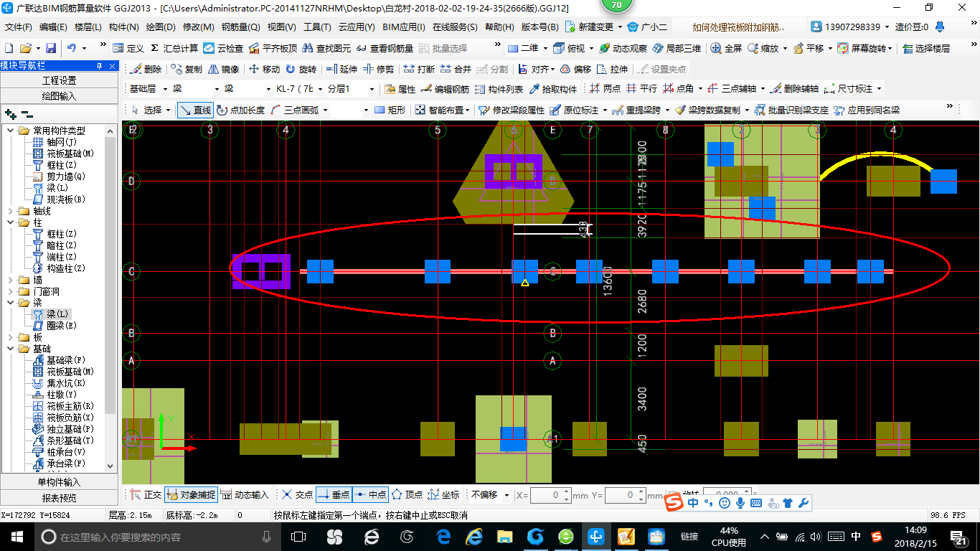Select the 拉伸 stretch tool
Screen dimensions: 980x551
coord(612,69)
